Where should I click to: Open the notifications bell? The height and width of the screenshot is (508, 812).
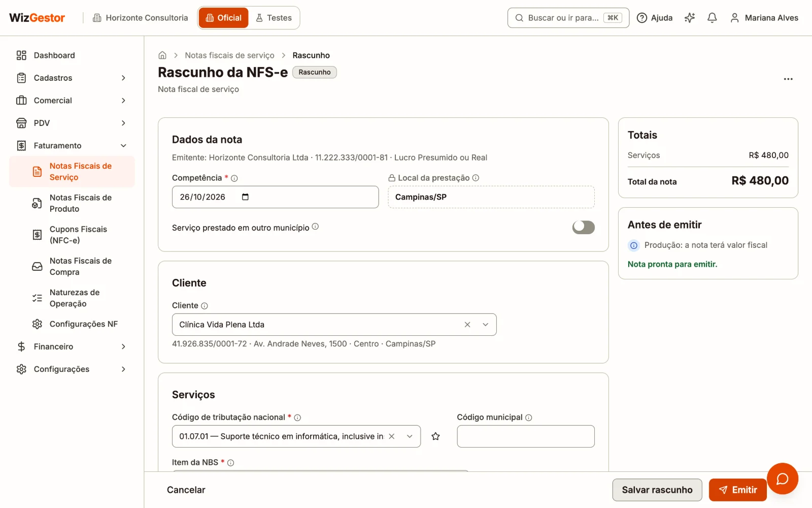tap(712, 18)
